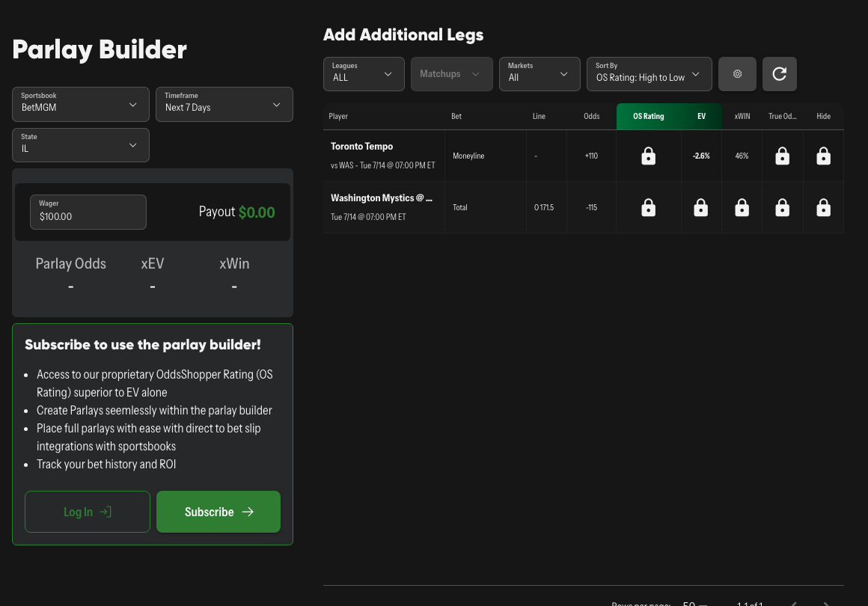
Task: Click the xEV label in summary
Action: coord(152,263)
